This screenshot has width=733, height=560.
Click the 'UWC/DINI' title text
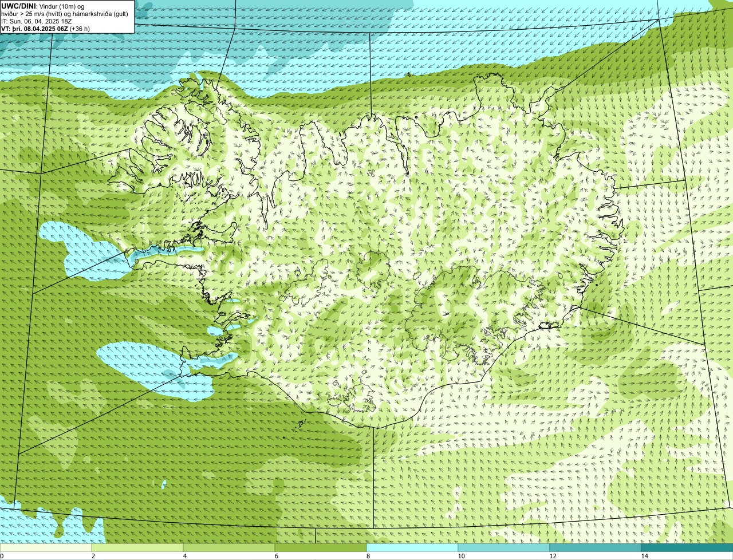(x=19, y=6)
